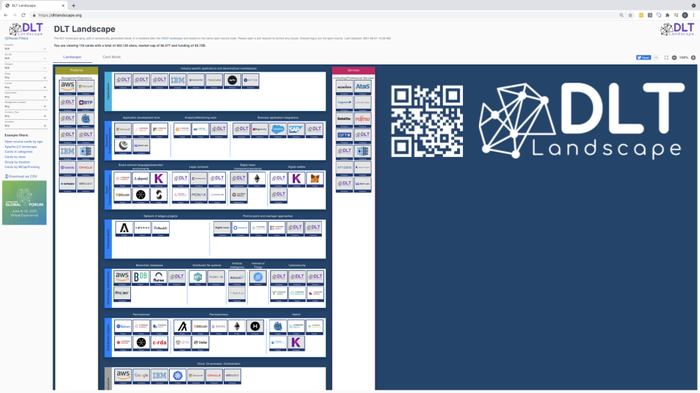Screen dimensions: 700x393
Task: Click the Reset Filters link
Action: click(17, 38)
